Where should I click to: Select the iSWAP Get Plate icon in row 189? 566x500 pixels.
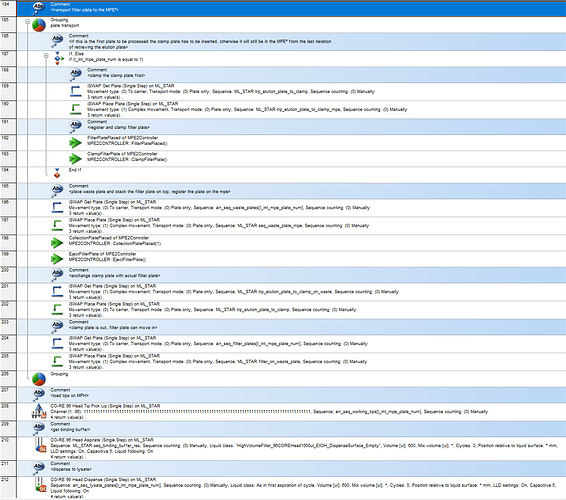(x=75, y=92)
